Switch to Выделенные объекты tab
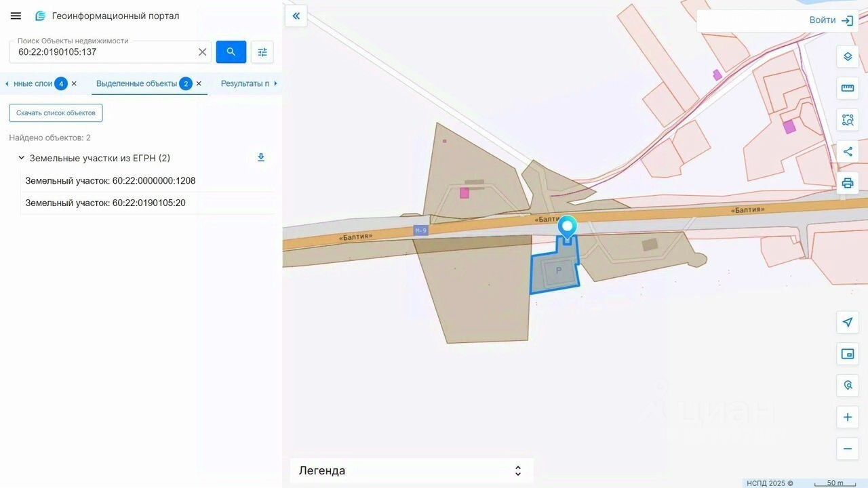Viewport: 868px width, 488px height. pyautogui.click(x=136, y=83)
